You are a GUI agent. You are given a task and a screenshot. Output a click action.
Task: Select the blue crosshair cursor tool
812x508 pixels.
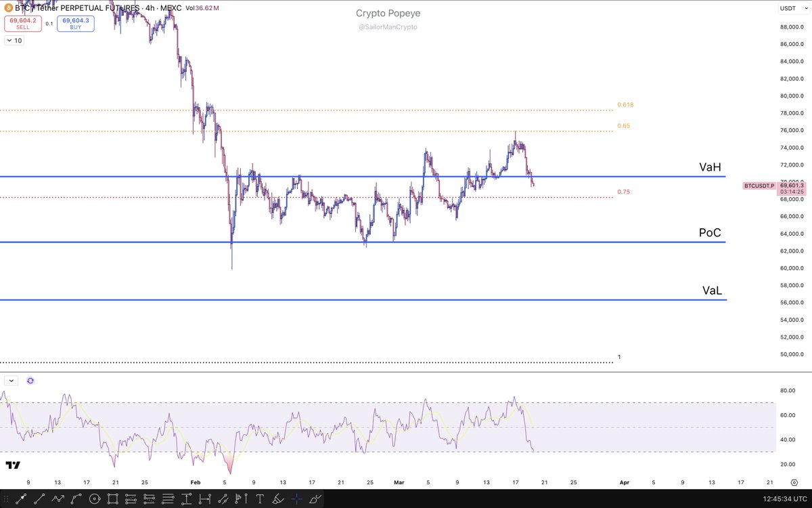pyautogui.click(x=296, y=499)
